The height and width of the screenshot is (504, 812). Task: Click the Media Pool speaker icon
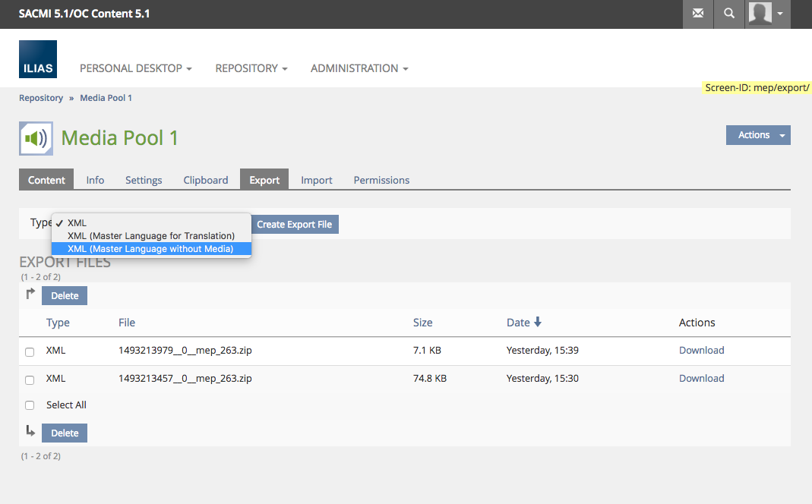click(36, 138)
